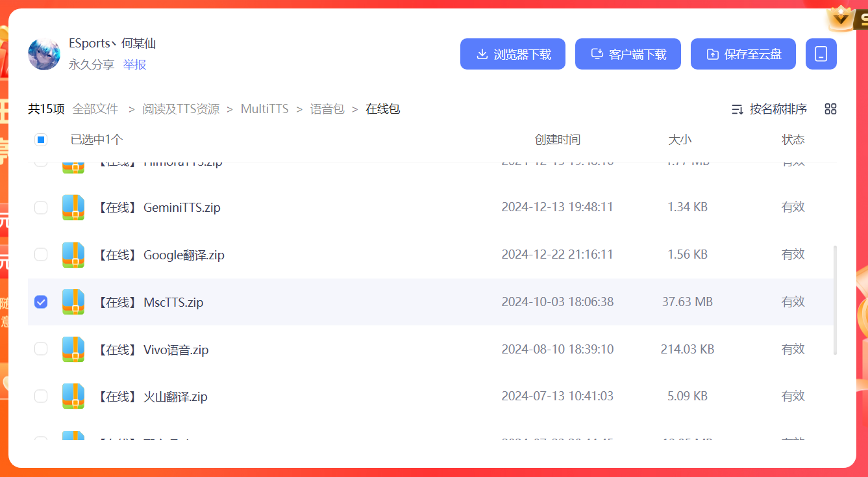Go to 语音包 breadcrumb
Viewport: 868px width, 477px height.
click(327, 109)
